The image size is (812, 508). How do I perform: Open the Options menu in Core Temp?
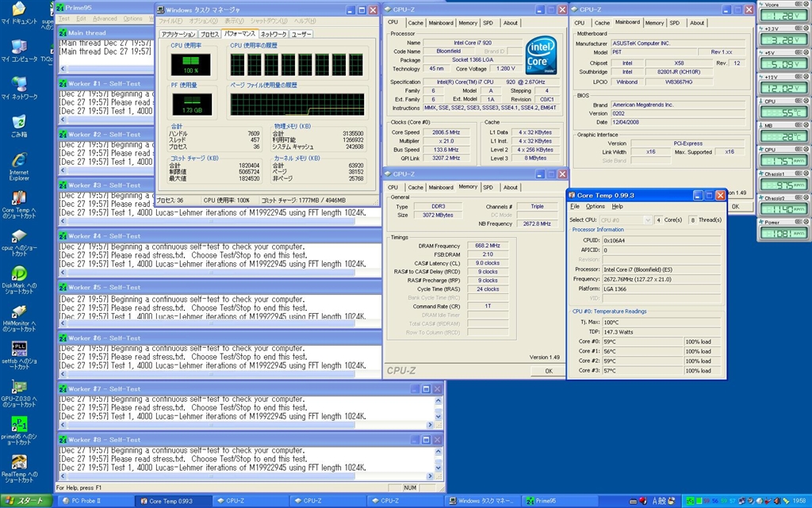595,206
